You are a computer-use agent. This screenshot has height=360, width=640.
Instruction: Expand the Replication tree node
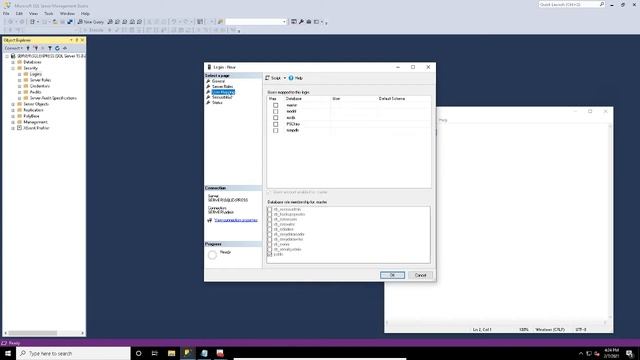[x=13, y=110]
